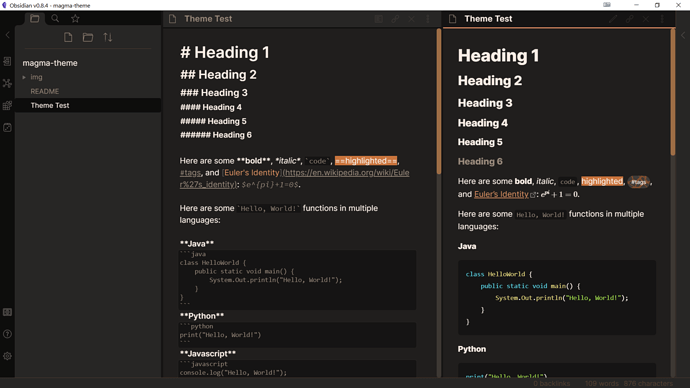Open the search tab in sidebar
Screen dimensions: 690x388
(x=55, y=18)
